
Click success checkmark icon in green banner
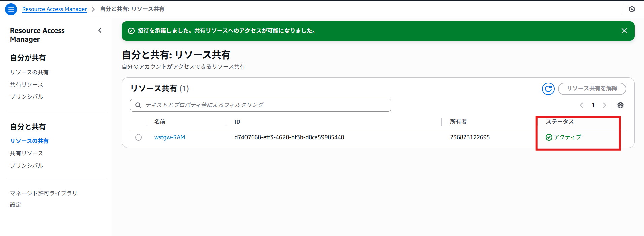(131, 31)
